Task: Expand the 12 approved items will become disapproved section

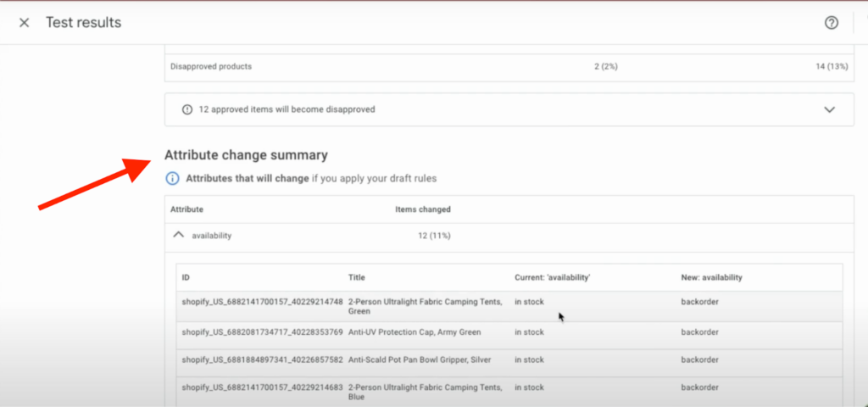Action: [x=829, y=109]
